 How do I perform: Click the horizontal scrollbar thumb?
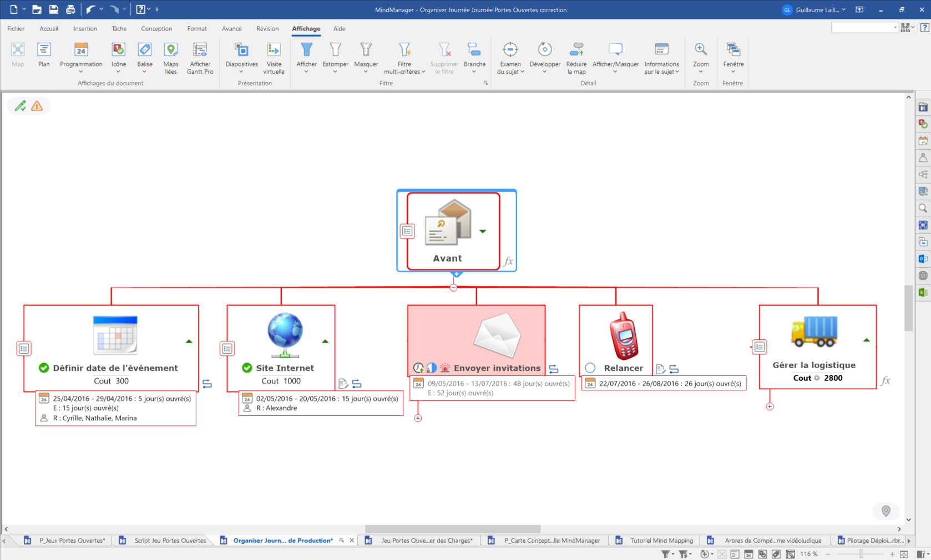(x=452, y=529)
